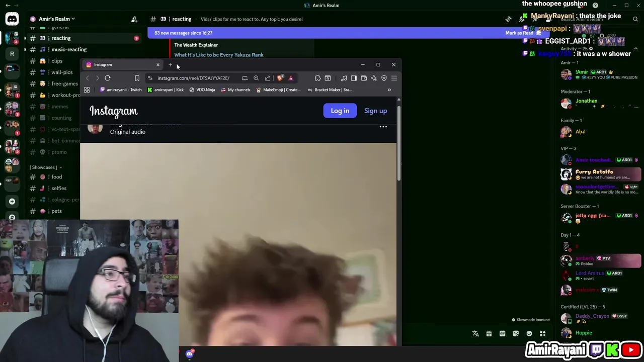Open the VDO.Ninja bookmark
The image size is (644, 362).
click(202, 89)
